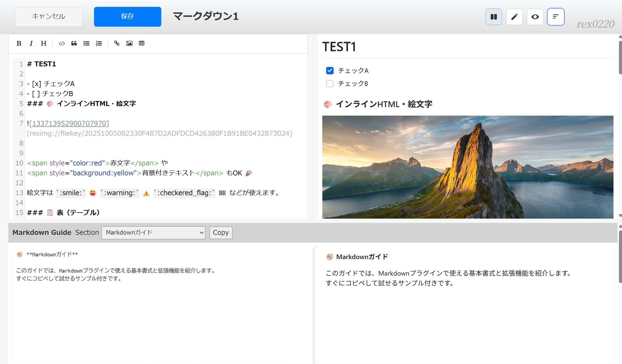Insert blockquote using the quote icon
This screenshot has width=622, height=364.
(74, 43)
